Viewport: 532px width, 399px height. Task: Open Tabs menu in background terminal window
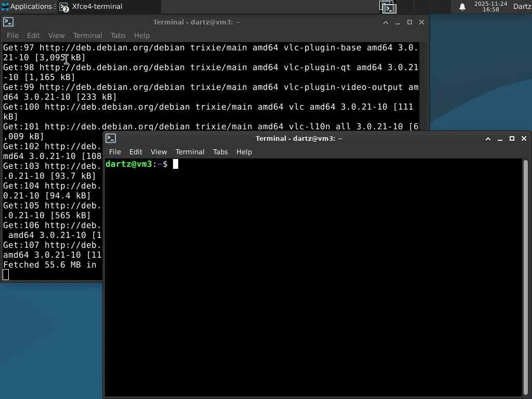(x=118, y=35)
